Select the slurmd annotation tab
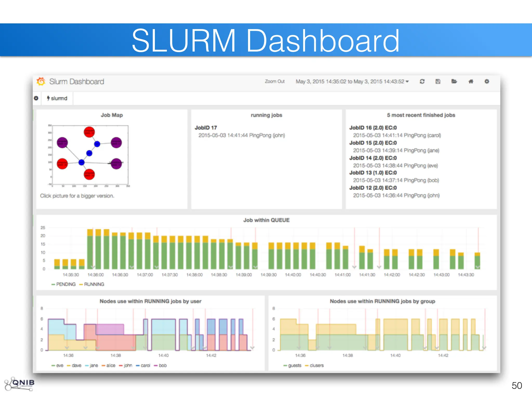 pyautogui.click(x=57, y=98)
